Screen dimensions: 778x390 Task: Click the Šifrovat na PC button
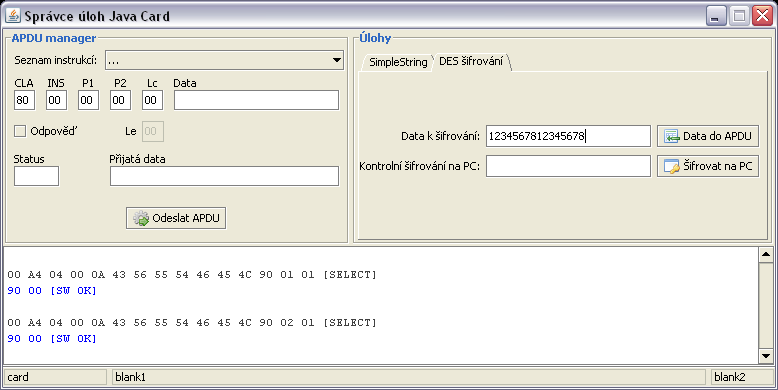click(x=708, y=166)
